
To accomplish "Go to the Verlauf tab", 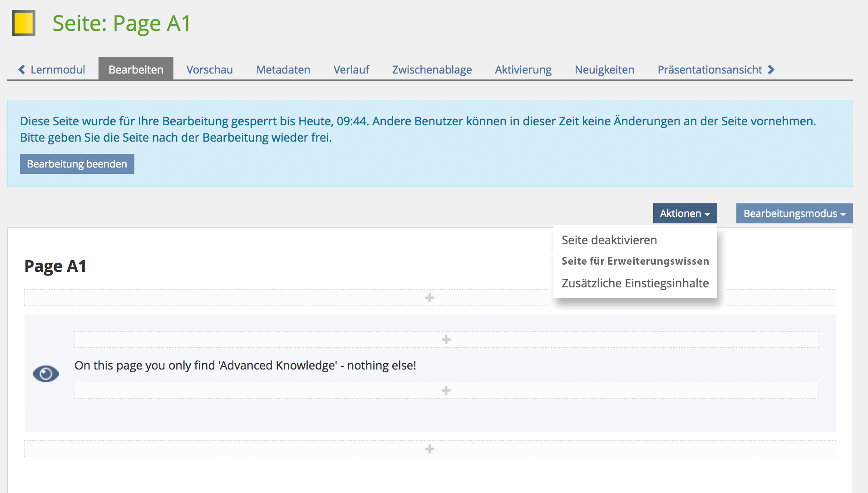I will tap(351, 69).
